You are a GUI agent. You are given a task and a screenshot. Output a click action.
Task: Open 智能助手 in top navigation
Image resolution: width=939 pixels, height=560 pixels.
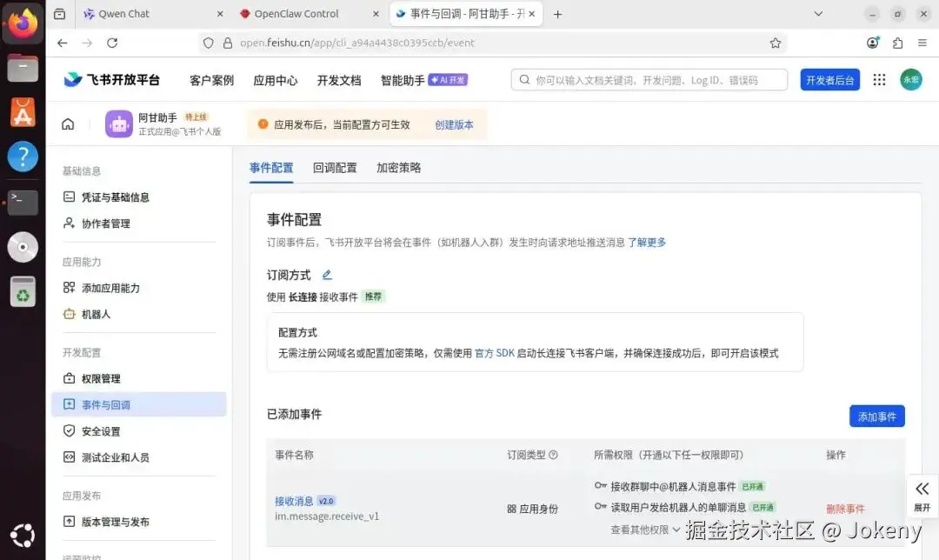pyautogui.click(x=424, y=80)
